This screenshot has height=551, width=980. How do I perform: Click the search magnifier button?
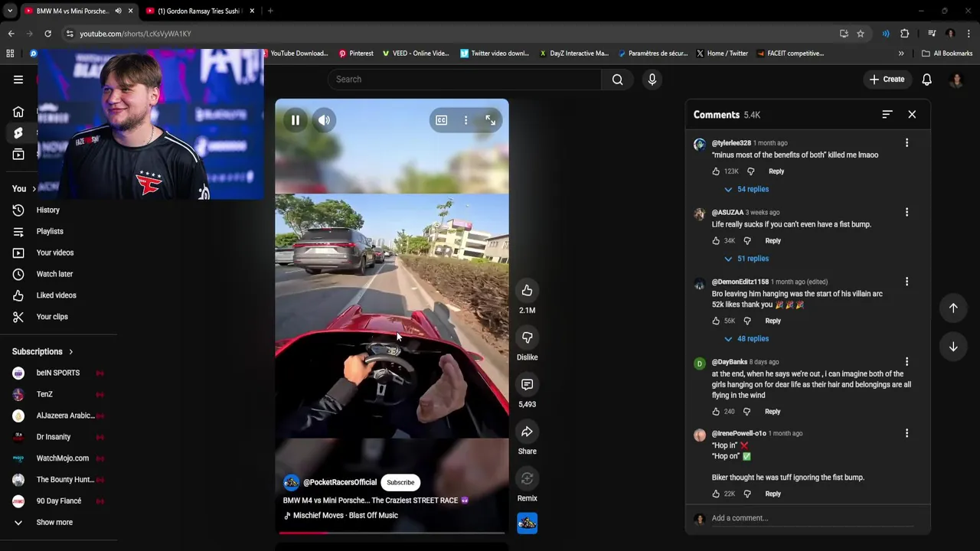coord(618,80)
